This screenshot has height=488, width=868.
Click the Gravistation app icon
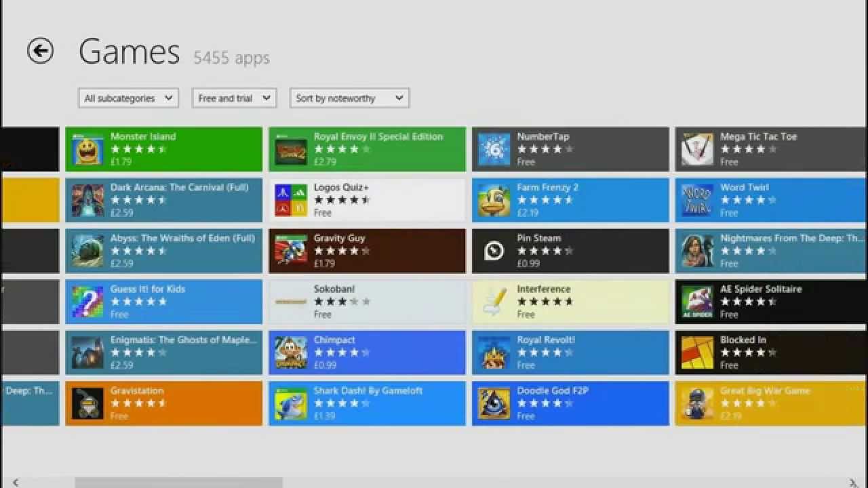pos(88,403)
